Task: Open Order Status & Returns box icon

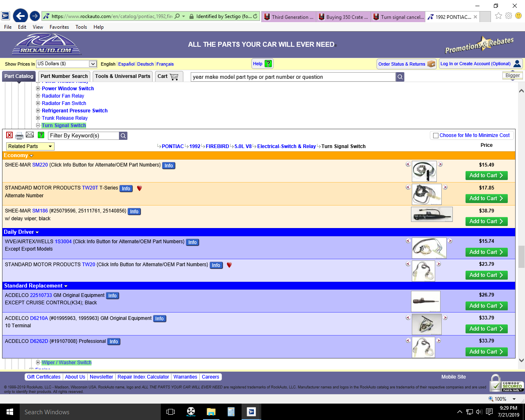Action: 431,64
